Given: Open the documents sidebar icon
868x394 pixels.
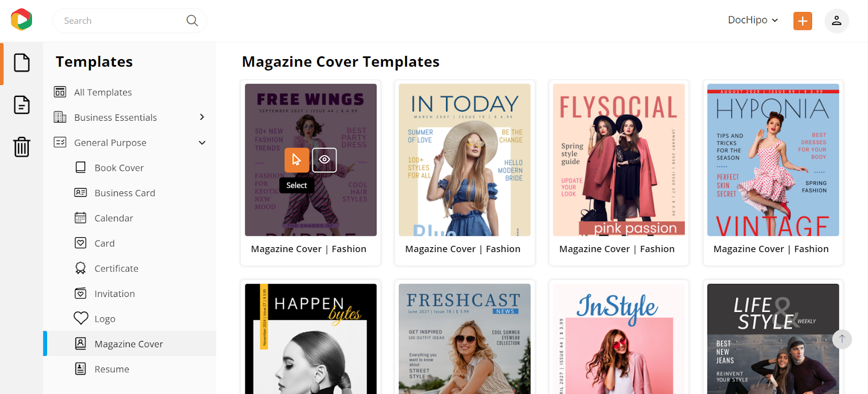Looking at the screenshot, I should [22, 105].
